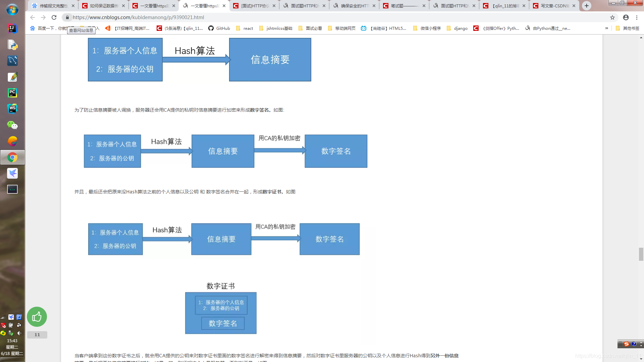Click the volume speaker in system tray
Screen dimensions: 644x362
click(x=19, y=333)
